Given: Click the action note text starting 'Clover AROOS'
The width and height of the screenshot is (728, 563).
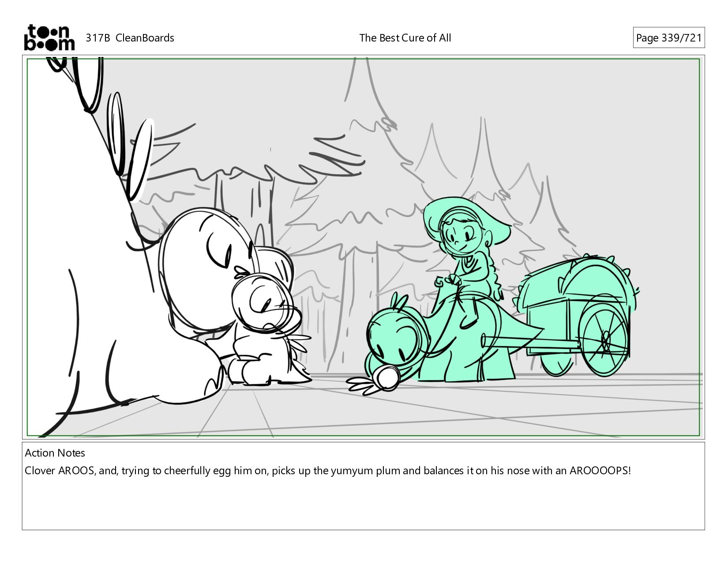Looking at the screenshot, I should point(328,471).
